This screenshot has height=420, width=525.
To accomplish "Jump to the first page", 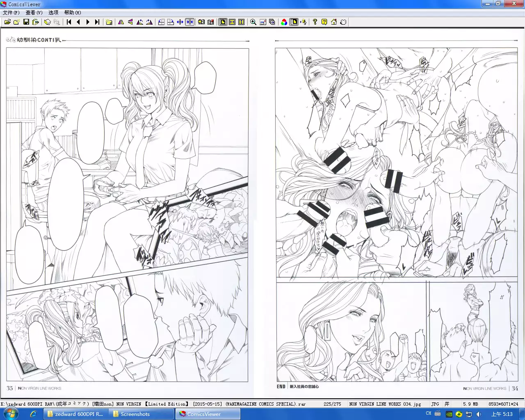I will click(69, 22).
